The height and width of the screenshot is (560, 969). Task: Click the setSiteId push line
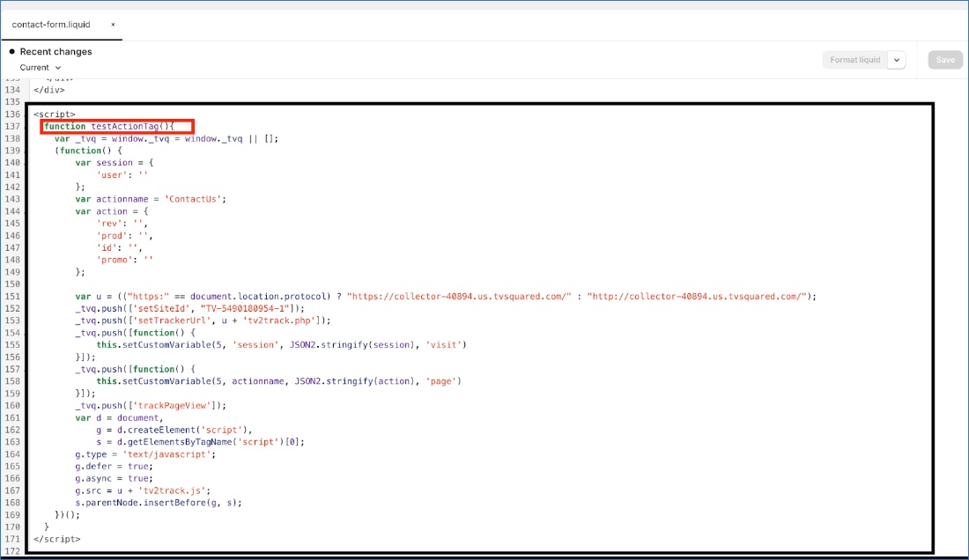(189, 309)
